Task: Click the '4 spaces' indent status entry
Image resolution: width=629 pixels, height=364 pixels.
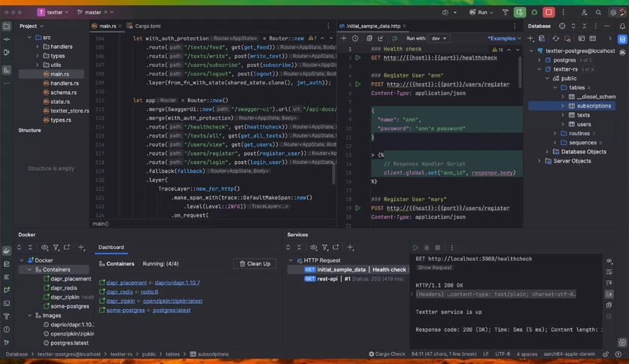Action: pyautogui.click(x=527, y=354)
